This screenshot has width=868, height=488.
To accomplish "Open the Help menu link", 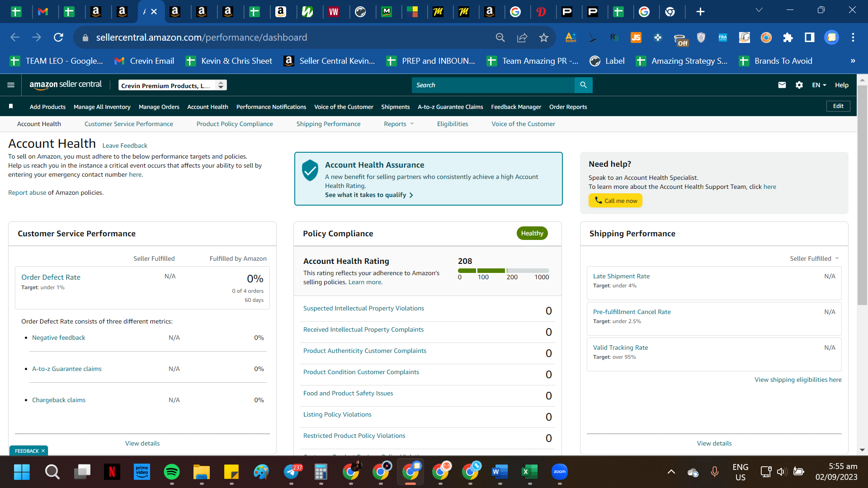I will coord(841,85).
